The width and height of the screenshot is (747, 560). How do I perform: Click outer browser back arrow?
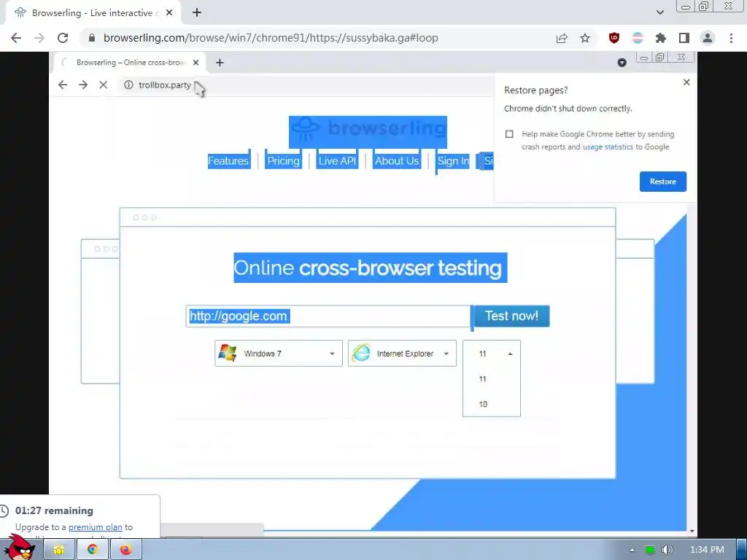(x=16, y=38)
